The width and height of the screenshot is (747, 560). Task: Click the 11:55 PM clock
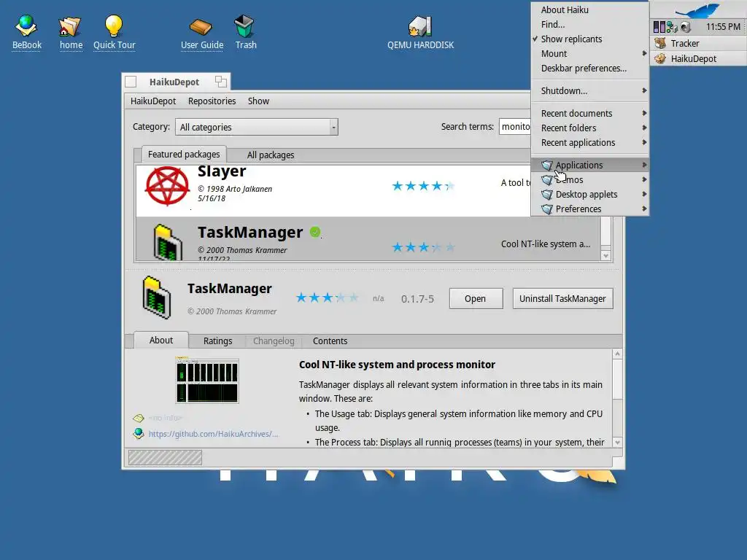[x=723, y=27]
